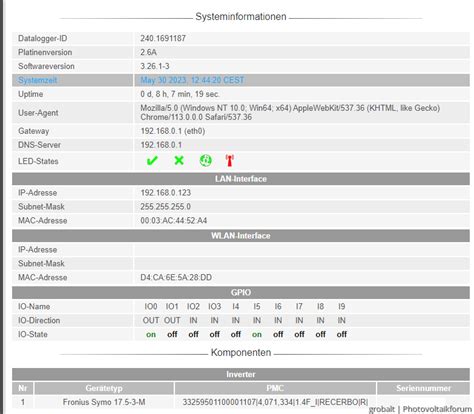Click the WLAN-Interface section header

(x=241, y=236)
